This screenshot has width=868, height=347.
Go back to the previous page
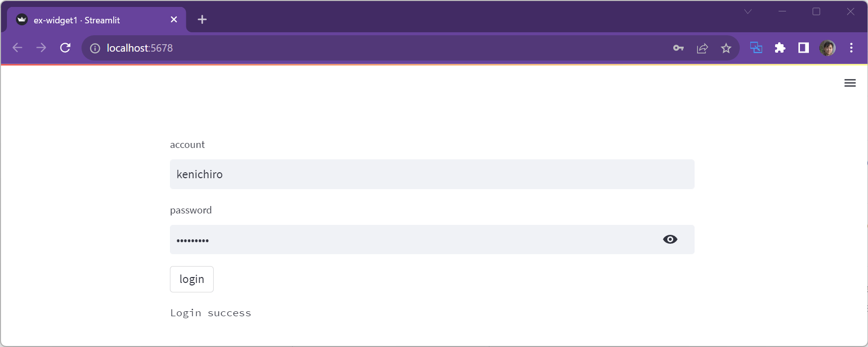pos(17,48)
